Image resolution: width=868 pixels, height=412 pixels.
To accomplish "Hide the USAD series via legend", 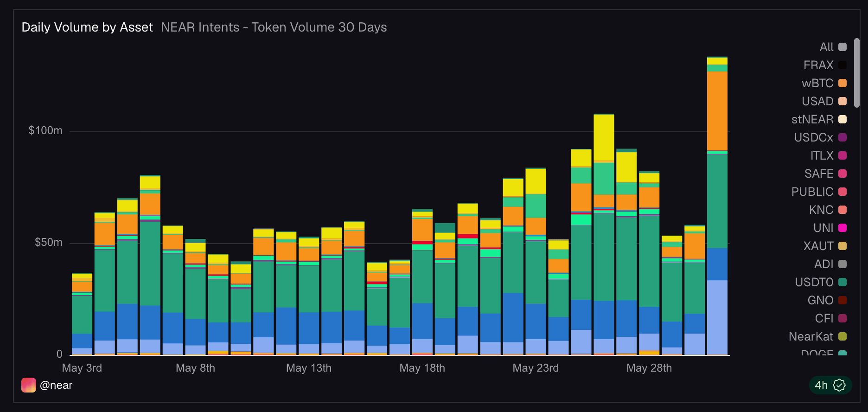I will 824,101.
